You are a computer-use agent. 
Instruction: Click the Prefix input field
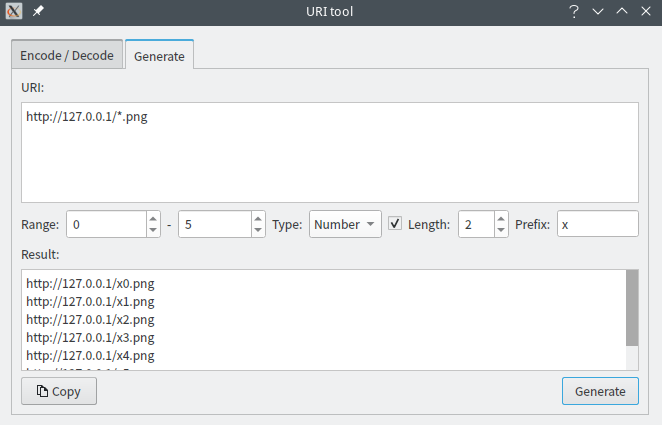(598, 224)
